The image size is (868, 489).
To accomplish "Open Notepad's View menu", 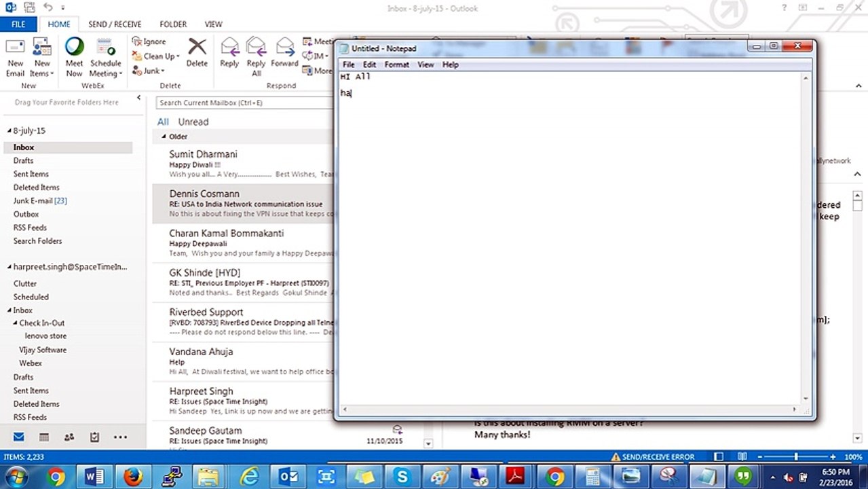I will (426, 65).
